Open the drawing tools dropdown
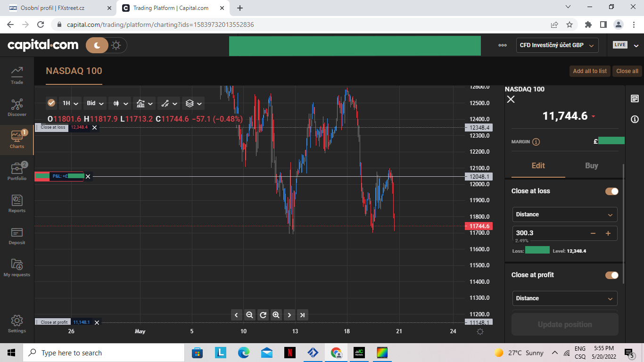This screenshot has width=644, height=362. coord(169,103)
